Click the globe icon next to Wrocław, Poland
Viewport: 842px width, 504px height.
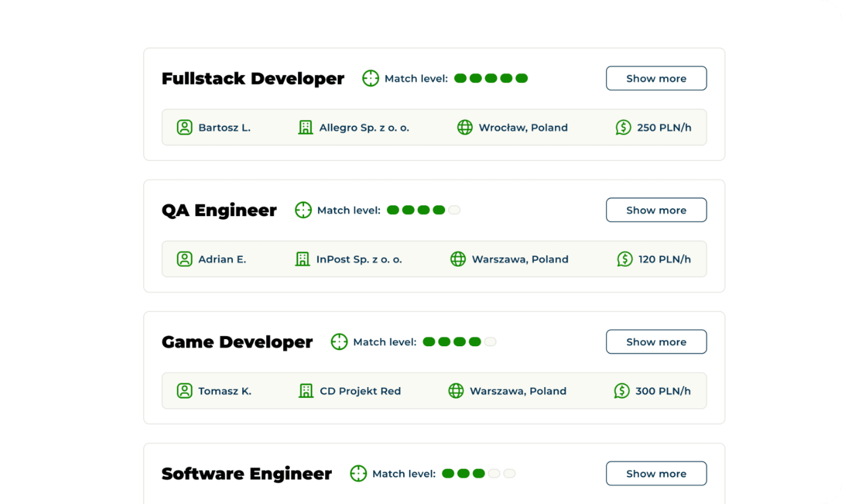pyautogui.click(x=465, y=128)
